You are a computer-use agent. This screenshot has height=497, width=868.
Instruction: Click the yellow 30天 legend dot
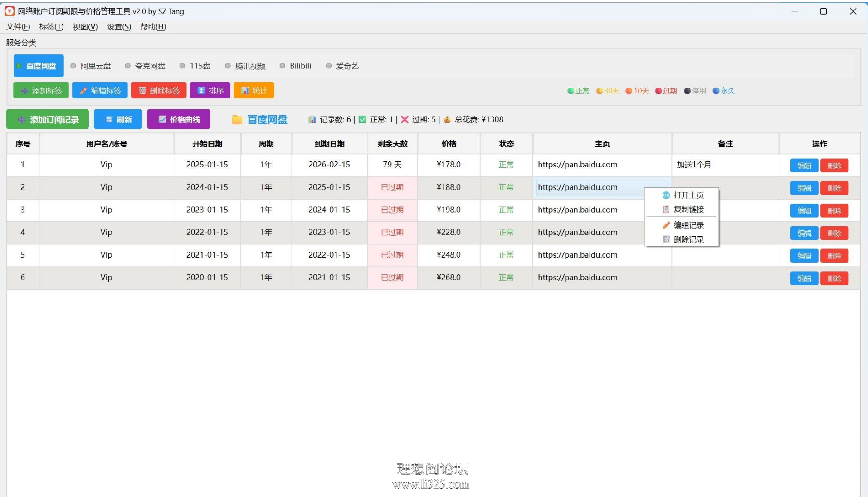[600, 91]
